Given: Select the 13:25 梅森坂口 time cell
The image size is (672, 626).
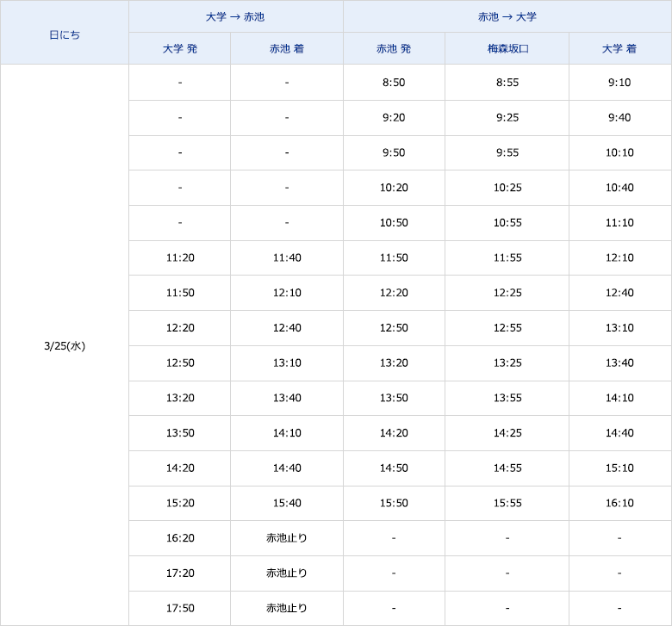Looking at the screenshot, I should pyautogui.click(x=507, y=363).
